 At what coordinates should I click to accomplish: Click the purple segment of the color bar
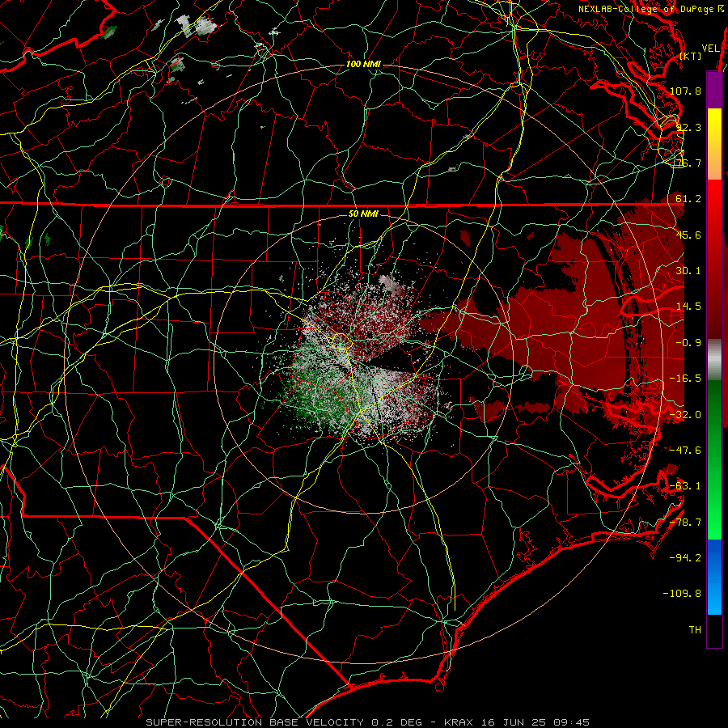pyautogui.click(x=714, y=90)
